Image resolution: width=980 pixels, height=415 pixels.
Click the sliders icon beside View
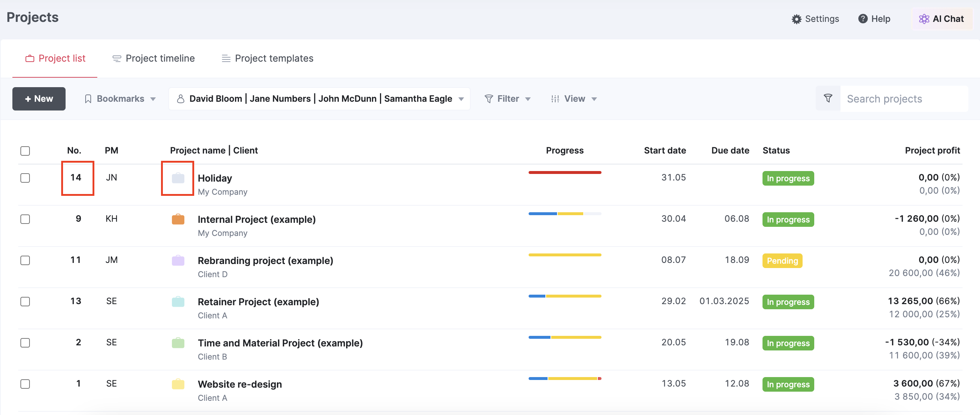pyautogui.click(x=555, y=99)
